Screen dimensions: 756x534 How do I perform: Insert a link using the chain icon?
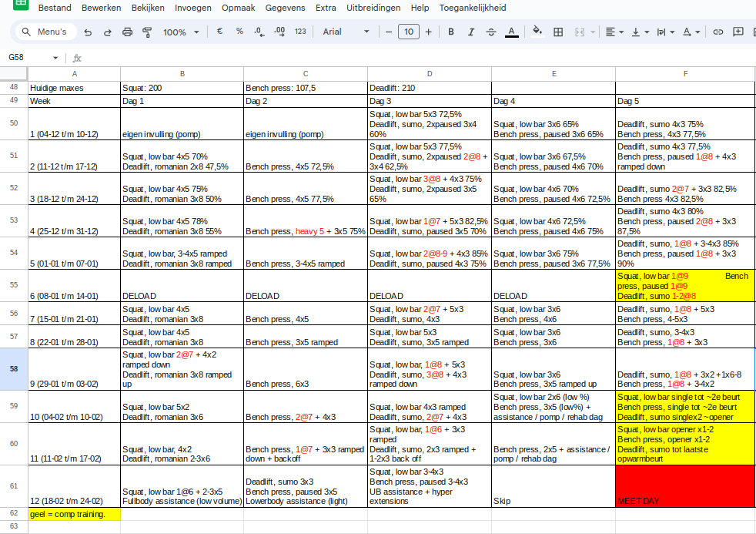click(x=718, y=32)
